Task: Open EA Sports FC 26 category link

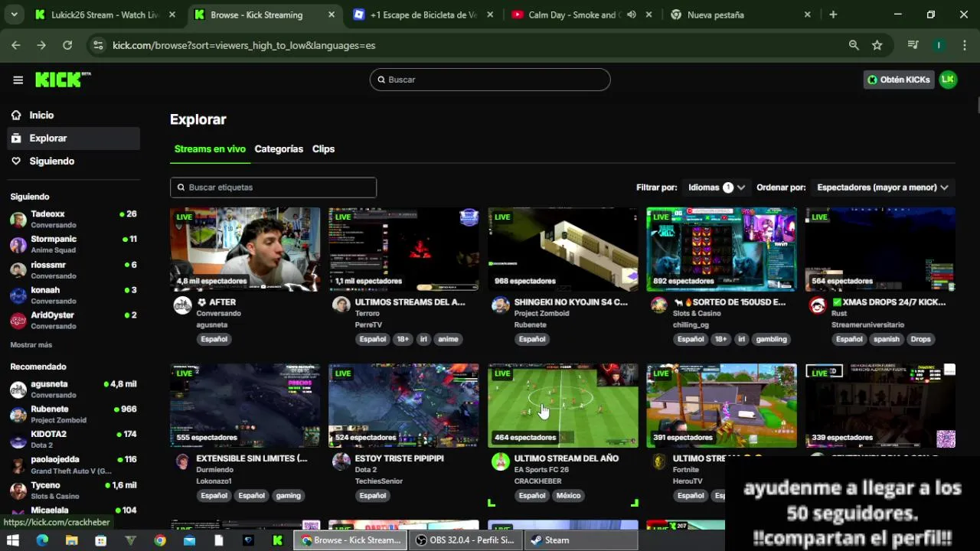Action: [541, 470]
